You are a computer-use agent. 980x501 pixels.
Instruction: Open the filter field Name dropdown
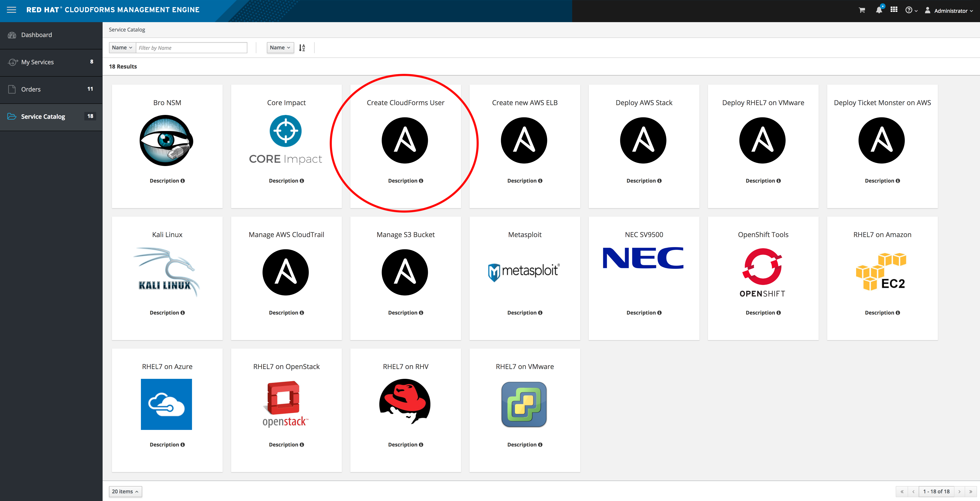(122, 47)
